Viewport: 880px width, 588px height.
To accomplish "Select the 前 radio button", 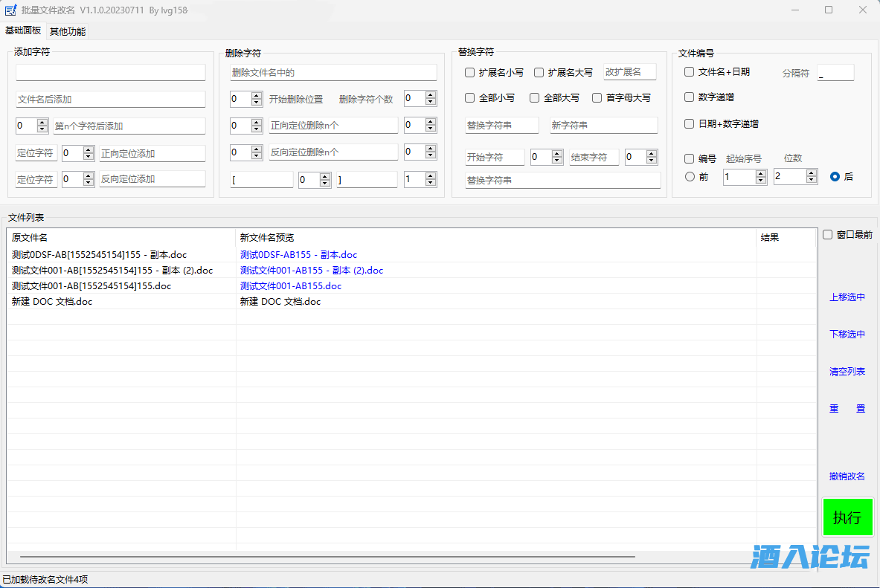I will tap(690, 177).
